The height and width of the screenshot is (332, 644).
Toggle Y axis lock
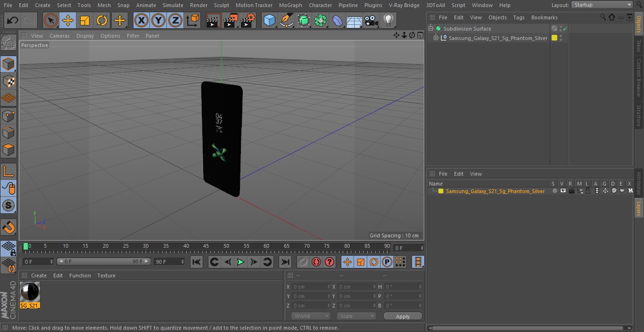(x=158, y=20)
